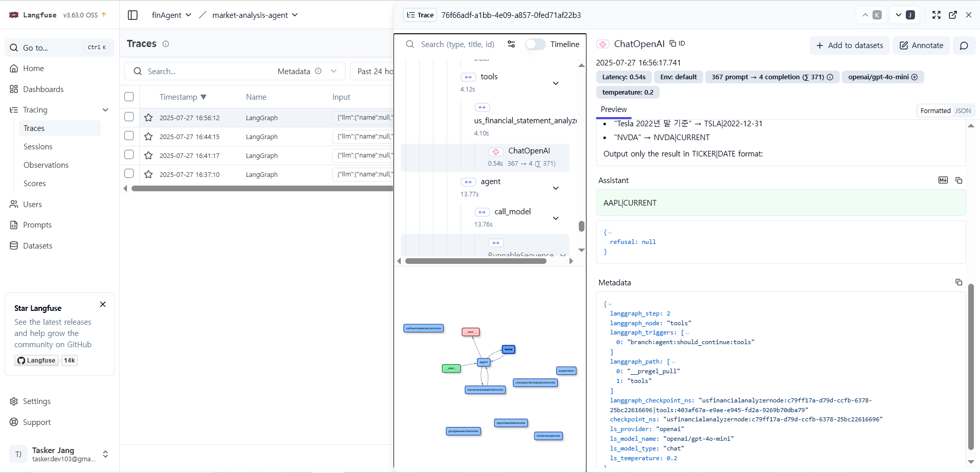This screenshot has height=473, width=980.
Task: Toggle the sidebar panel icon
Action: [x=133, y=15]
